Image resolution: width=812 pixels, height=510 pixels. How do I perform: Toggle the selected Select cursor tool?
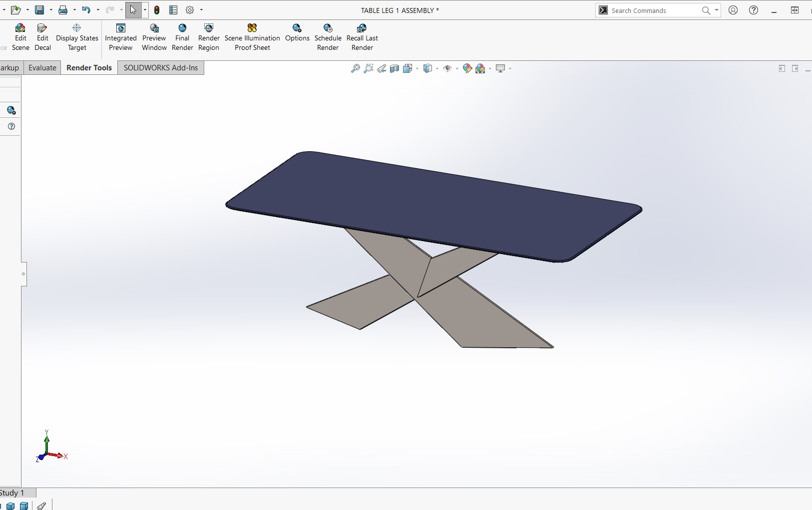pyautogui.click(x=133, y=10)
